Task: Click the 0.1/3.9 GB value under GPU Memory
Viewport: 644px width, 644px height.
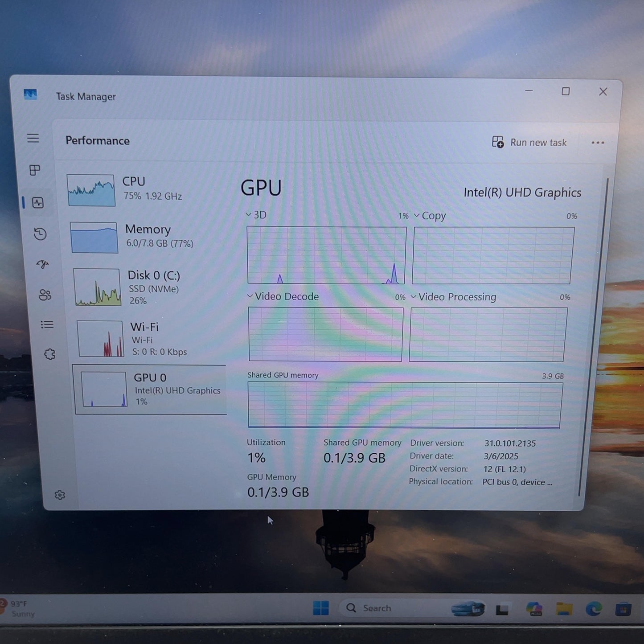Action: pyautogui.click(x=278, y=492)
